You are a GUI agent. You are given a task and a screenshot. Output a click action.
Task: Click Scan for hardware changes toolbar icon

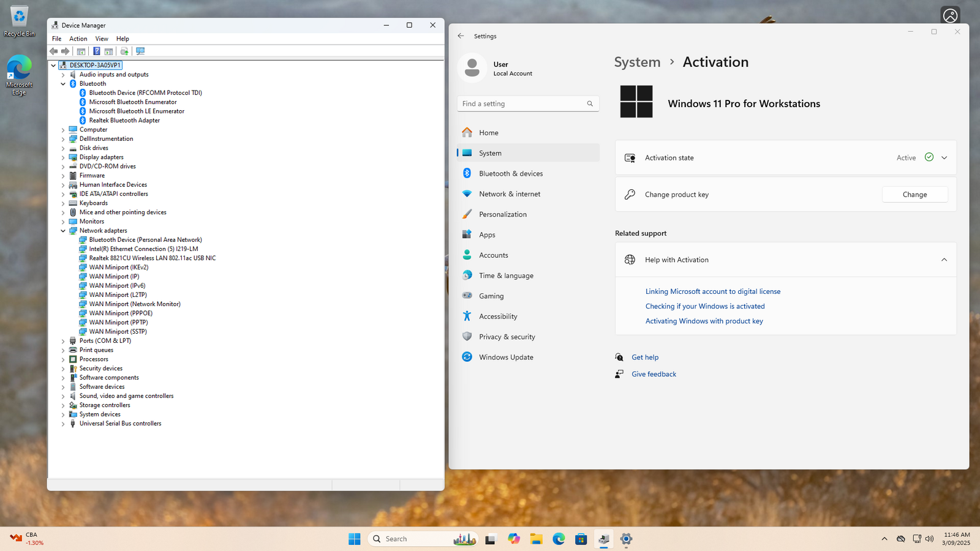(140, 51)
